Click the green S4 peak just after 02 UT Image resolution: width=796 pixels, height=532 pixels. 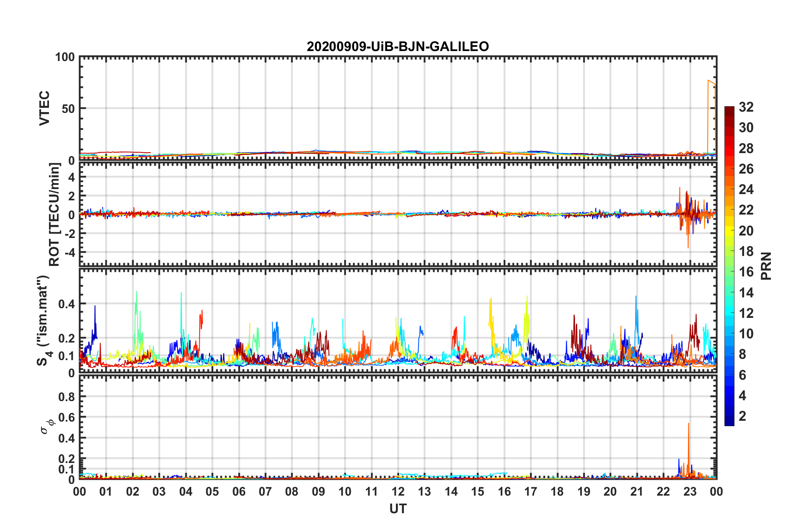[136, 292]
